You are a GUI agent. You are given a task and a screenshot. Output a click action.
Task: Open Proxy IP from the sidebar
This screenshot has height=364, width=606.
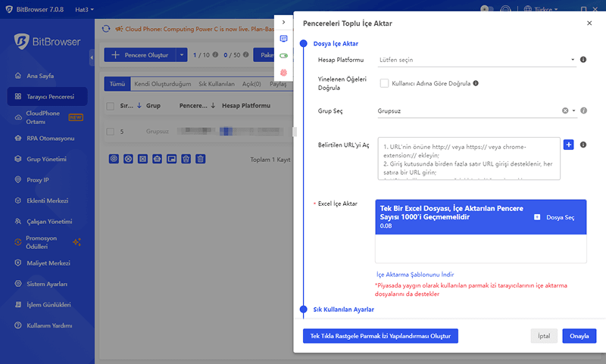37,180
